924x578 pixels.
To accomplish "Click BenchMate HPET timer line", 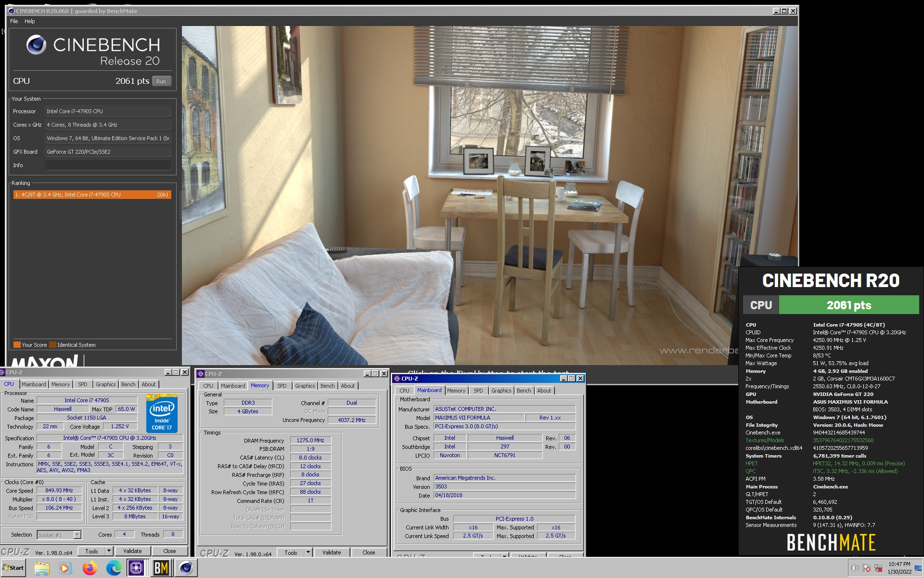I will coord(826,463).
